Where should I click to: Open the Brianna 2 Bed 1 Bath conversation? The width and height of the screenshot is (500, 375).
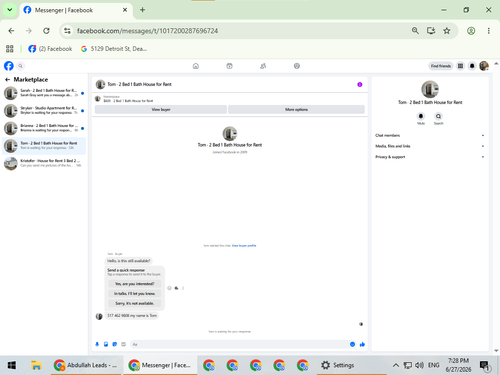click(x=44, y=128)
